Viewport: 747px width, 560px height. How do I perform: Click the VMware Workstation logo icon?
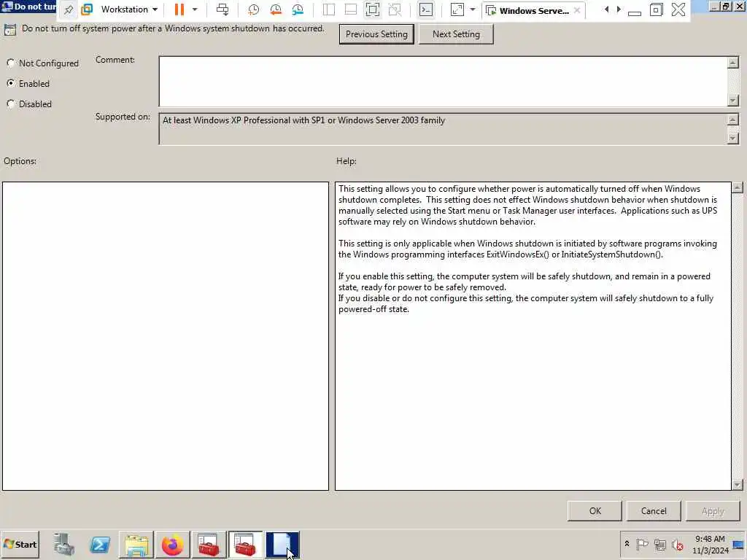(x=87, y=9)
